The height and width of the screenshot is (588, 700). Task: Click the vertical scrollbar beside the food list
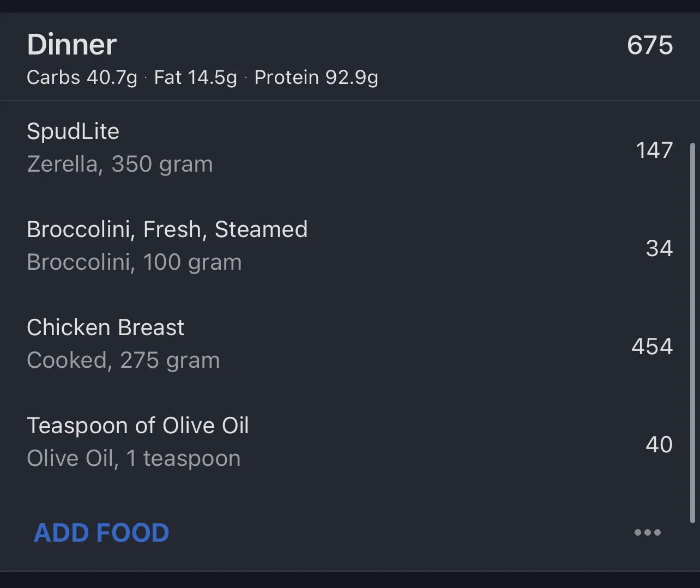coord(692,332)
